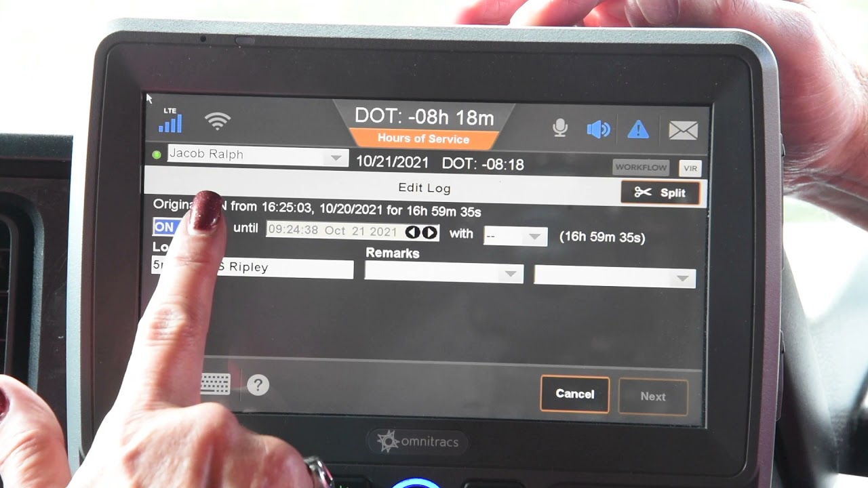The height and width of the screenshot is (488, 868).
Task: Click the Edit Log title bar
Action: click(x=424, y=188)
